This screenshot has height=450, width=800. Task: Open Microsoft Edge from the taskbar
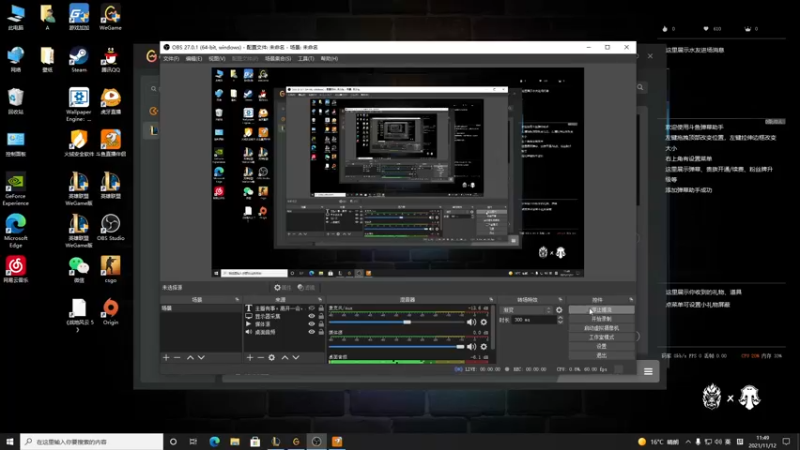(x=214, y=441)
